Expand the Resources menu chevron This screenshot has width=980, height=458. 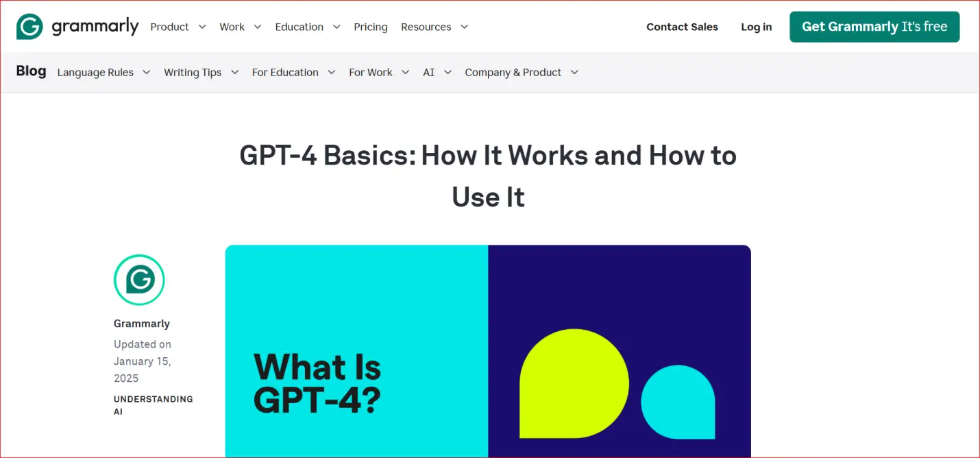464,27
